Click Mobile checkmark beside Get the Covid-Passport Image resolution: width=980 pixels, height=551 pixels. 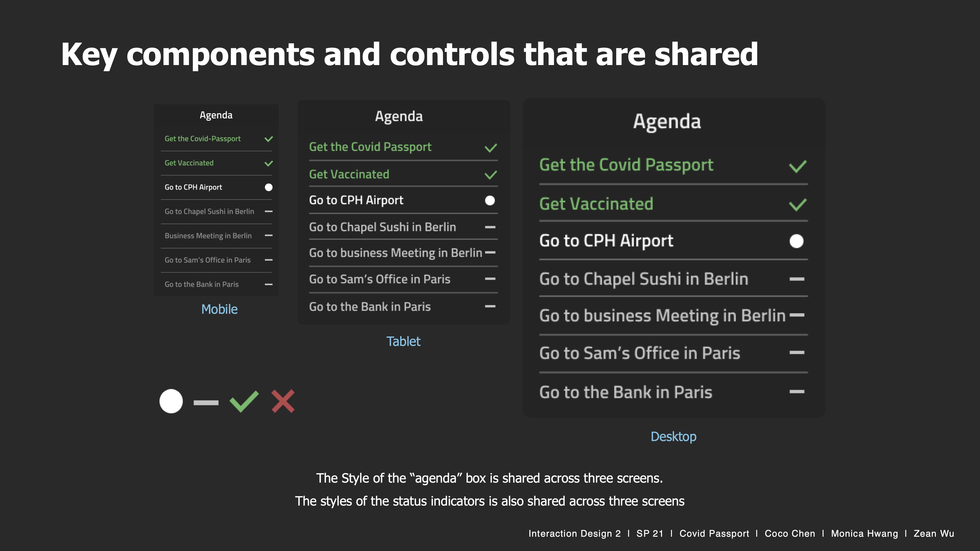[x=268, y=139]
